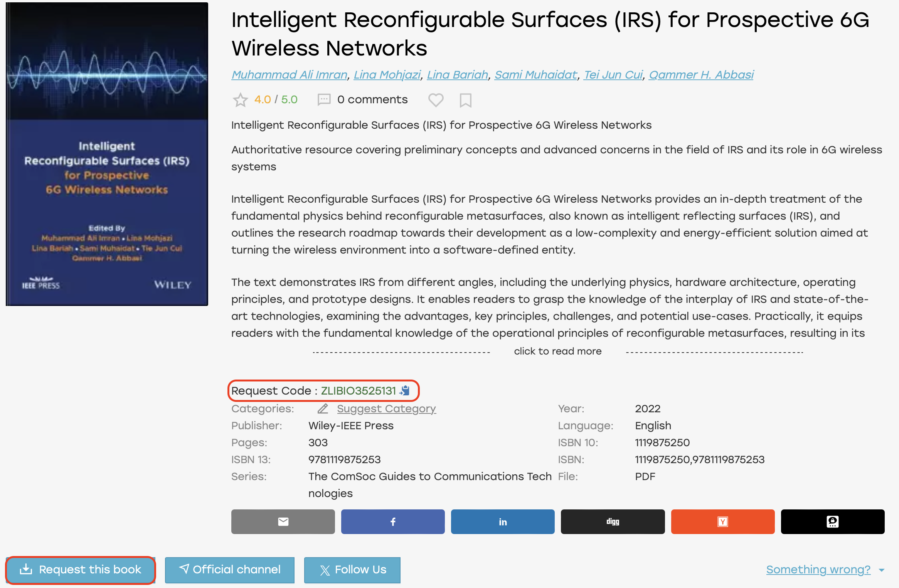
Task: Share via the email envelope button
Action: pos(283,522)
